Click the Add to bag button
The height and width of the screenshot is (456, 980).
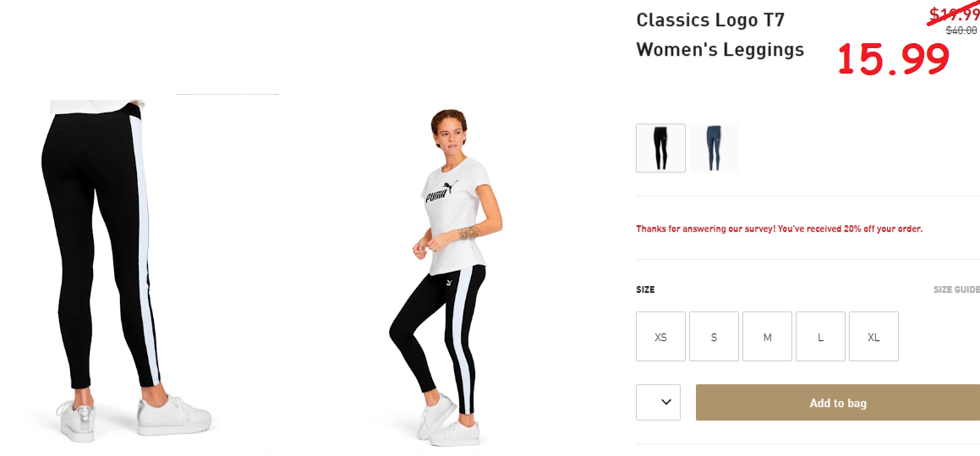[x=838, y=402]
